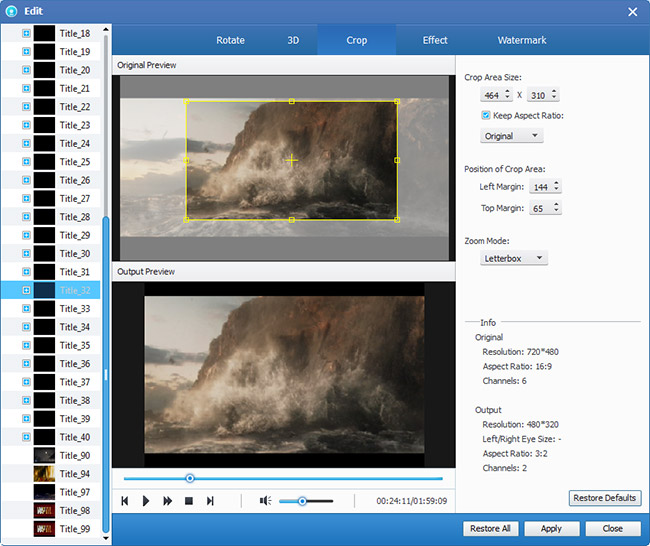Click the crop box top-left corner handle

186,102
